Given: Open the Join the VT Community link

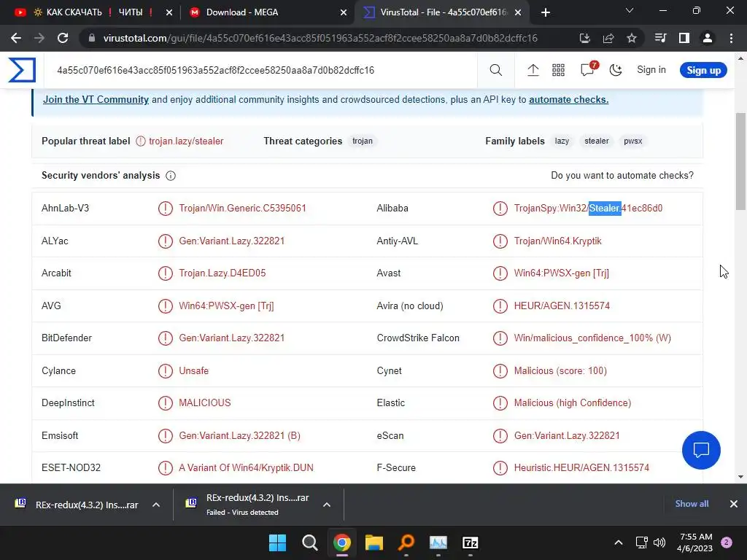Looking at the screenshot, I should [96, 99].
